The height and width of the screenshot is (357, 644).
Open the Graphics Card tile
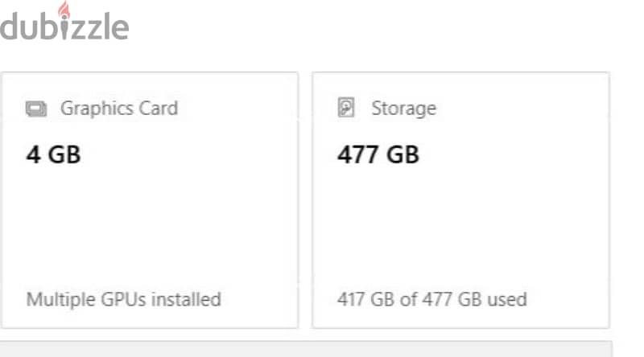pyautogui.click(x=150, y=200)
